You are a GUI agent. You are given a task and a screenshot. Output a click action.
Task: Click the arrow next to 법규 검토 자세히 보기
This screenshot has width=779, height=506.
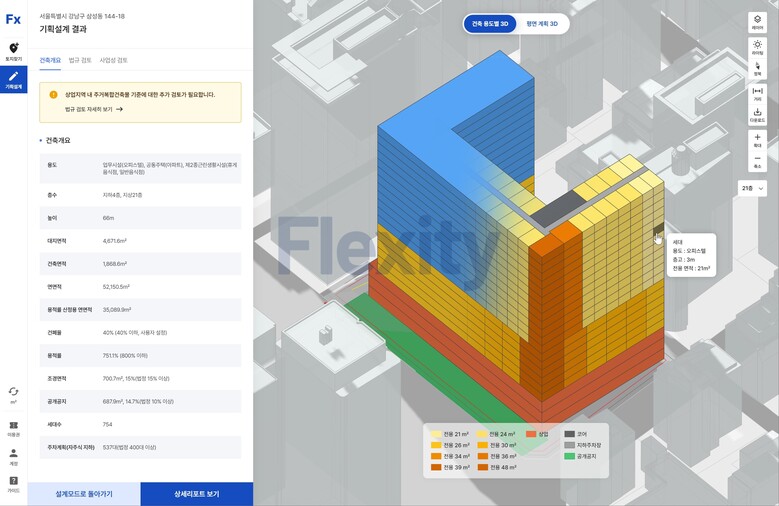pos(119,109)
